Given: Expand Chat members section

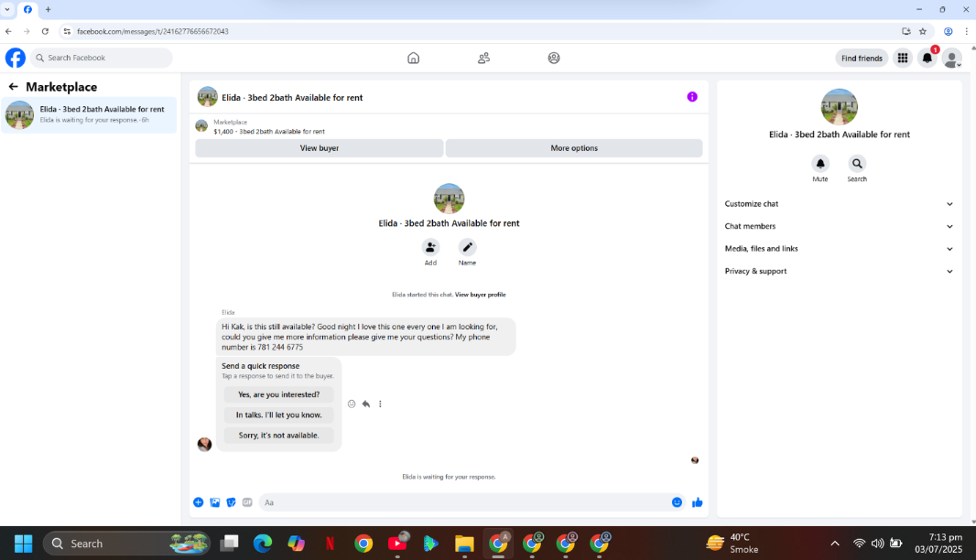Looking at the screenshot, I should 839,226.
